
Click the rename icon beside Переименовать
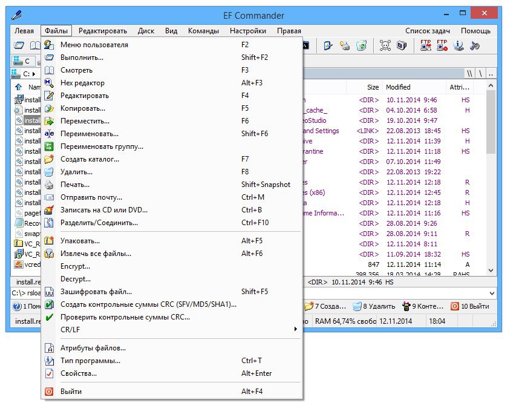pyautogui.click(x=49, y=134)
